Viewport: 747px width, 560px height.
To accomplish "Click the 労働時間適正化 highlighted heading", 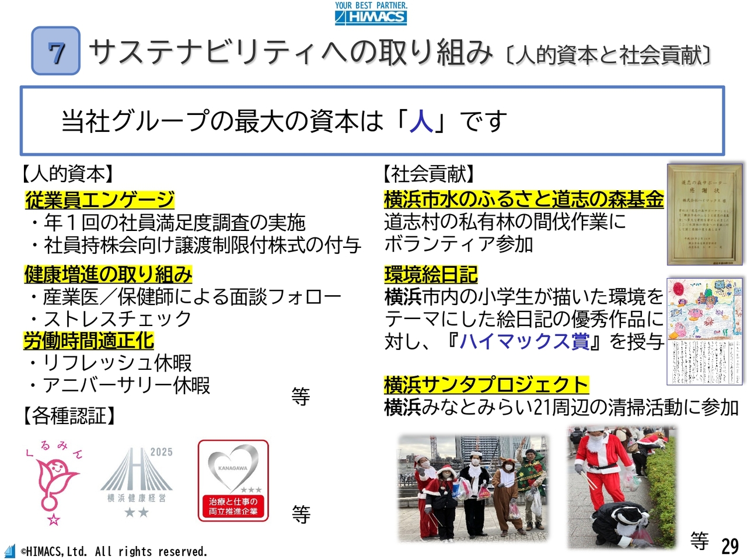I will pos(89,341).
